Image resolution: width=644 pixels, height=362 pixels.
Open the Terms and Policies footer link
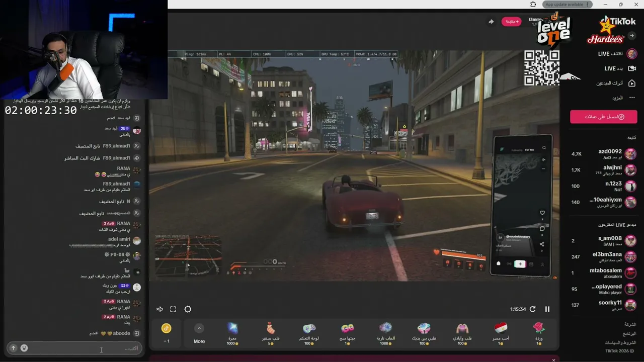(x=620, y=342)
